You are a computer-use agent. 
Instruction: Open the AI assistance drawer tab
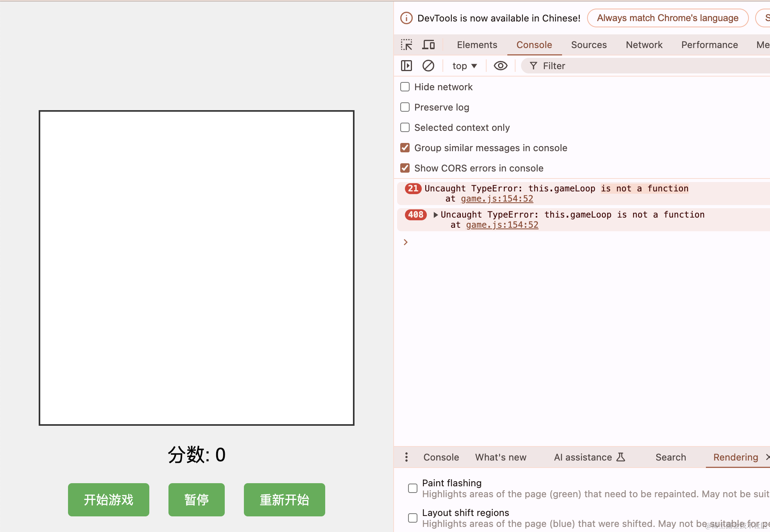coord(589,457)
